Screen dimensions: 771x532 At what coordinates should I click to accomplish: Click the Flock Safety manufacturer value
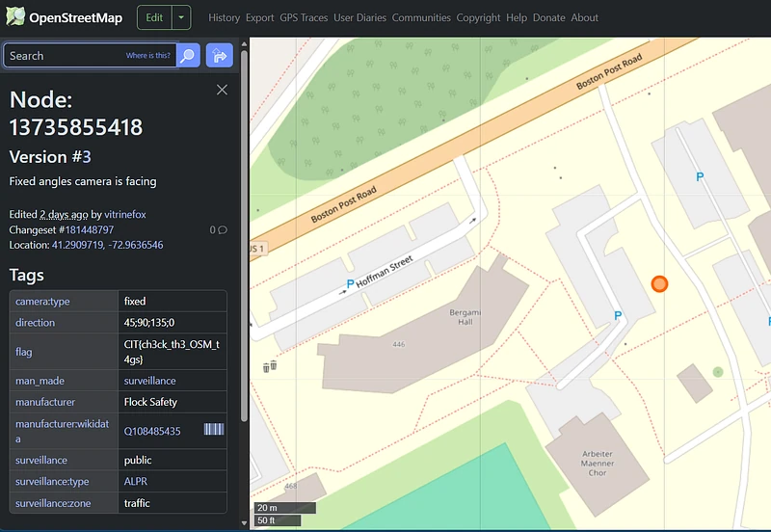click(150, 402)
